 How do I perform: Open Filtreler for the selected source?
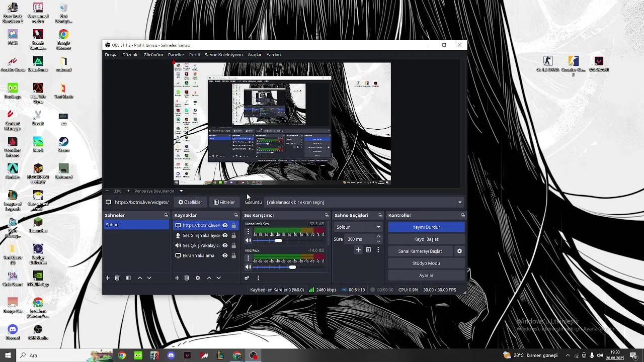[224, 202]
